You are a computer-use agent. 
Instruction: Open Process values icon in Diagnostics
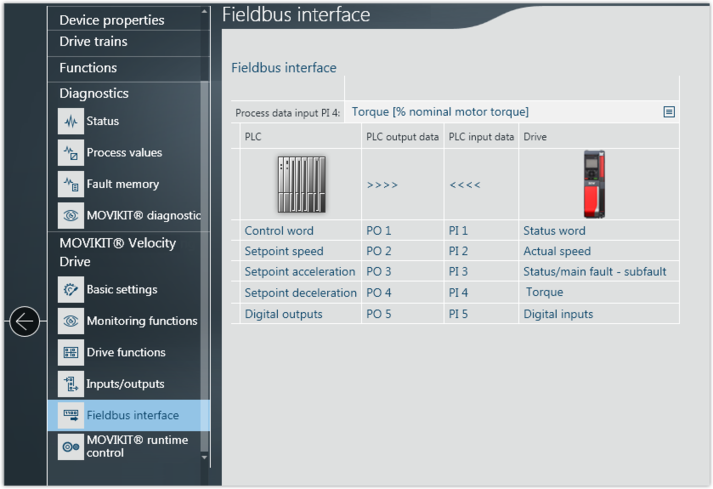point(70,153)
